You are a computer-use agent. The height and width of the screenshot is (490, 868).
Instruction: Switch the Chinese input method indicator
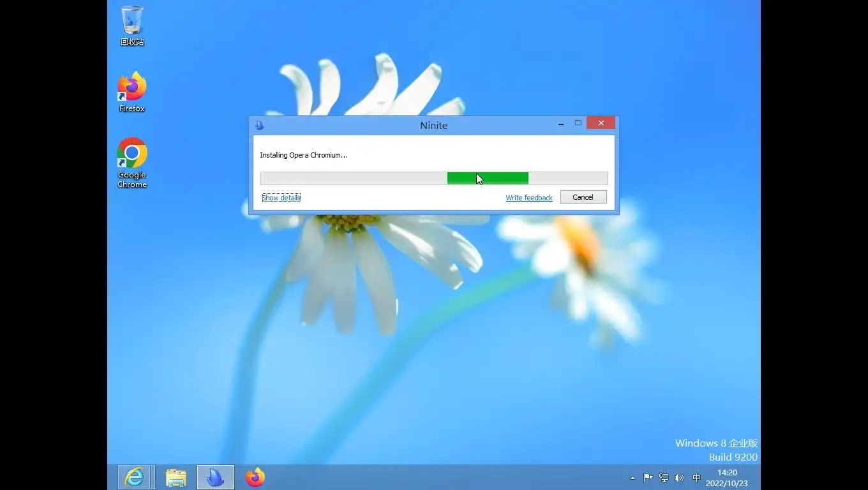tap(696, 477)
